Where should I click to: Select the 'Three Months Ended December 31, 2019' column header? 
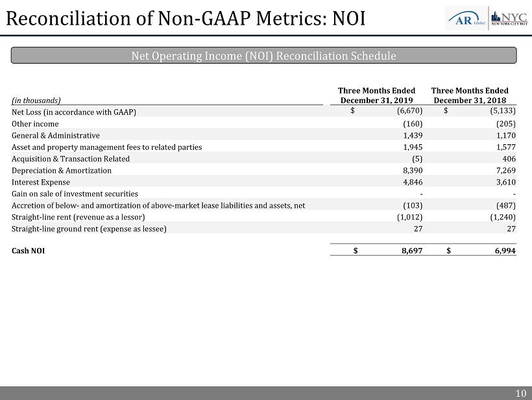click(x=377, y=95)
